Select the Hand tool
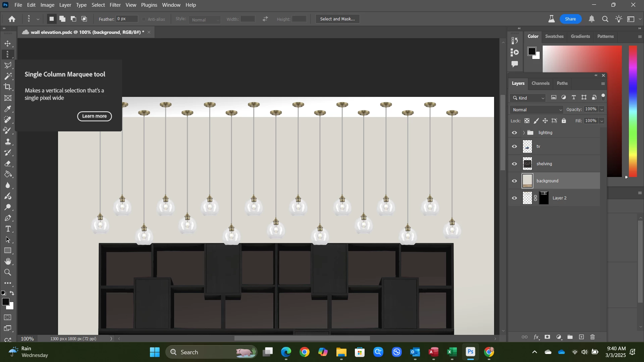Viewport: 644px width, 362px height. point(8,261)
